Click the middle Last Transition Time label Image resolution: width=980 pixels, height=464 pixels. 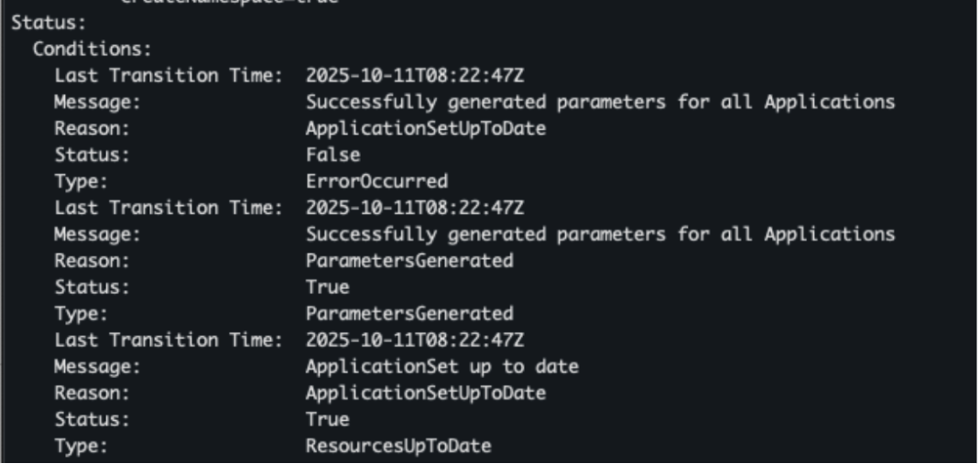pos(168,208)
